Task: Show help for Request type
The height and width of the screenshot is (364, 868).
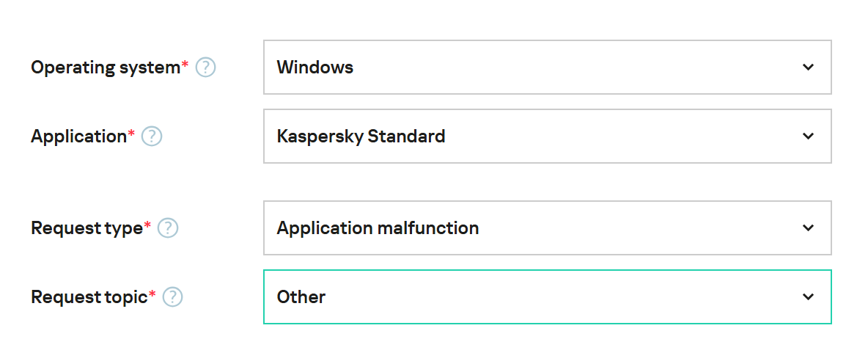Action: (169, 227)
